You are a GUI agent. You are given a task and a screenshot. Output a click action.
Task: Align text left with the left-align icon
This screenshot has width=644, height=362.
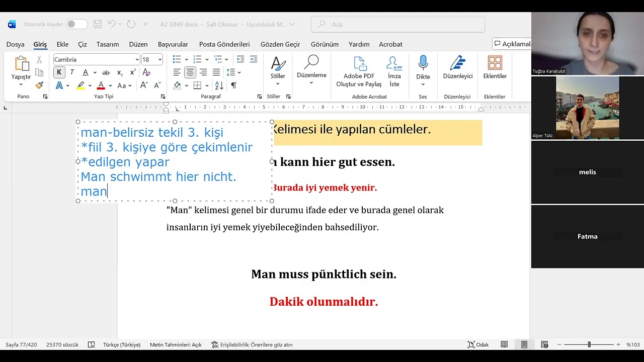(x=177, y=72)
